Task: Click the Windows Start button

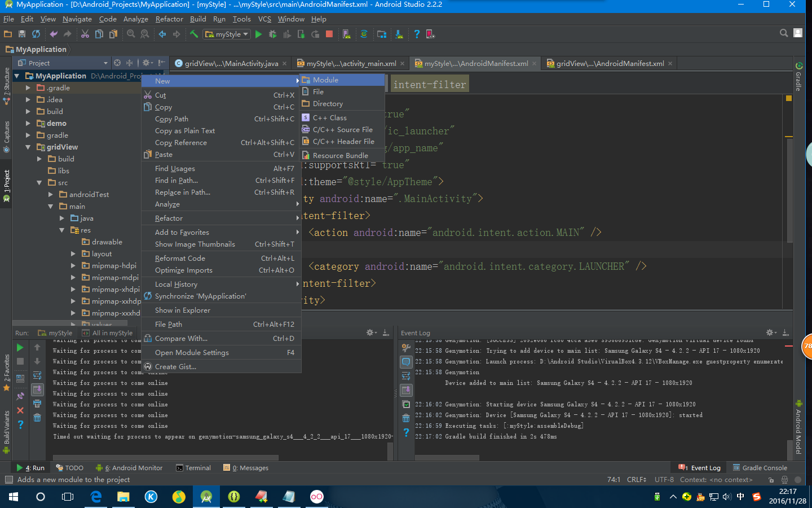Action: pyautogui.click(x=14, y=497)
